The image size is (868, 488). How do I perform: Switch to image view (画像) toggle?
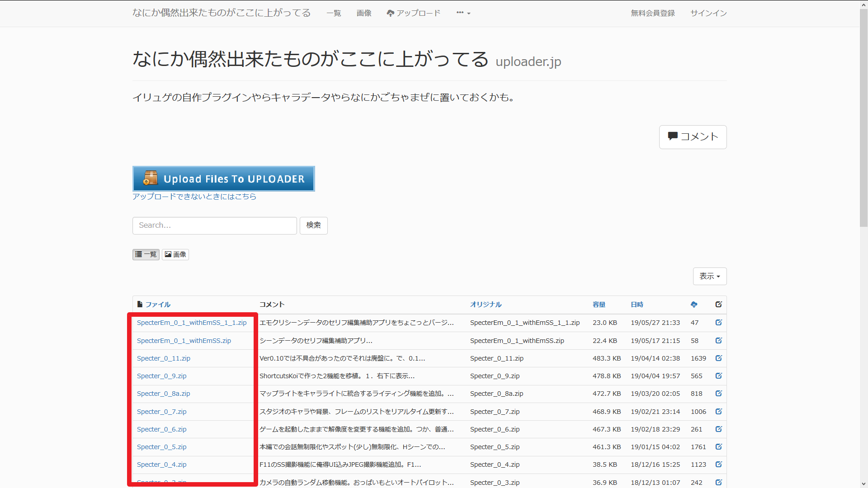point(175,254)
